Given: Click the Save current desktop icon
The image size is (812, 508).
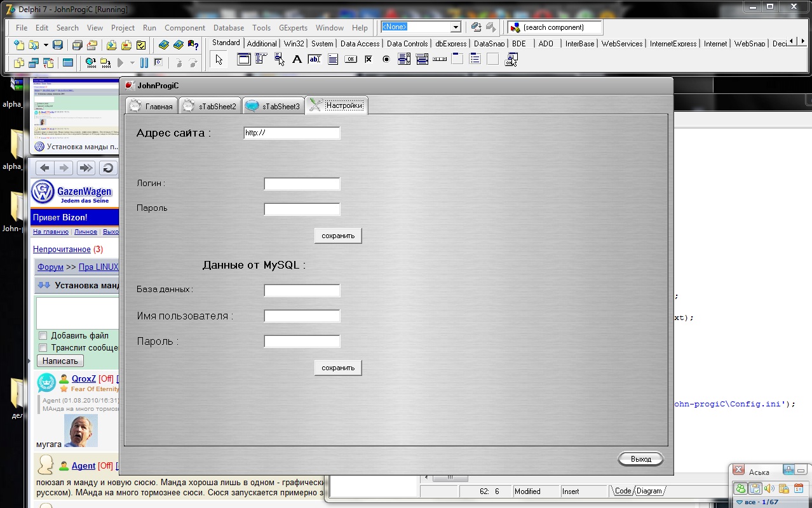Looking at the screenshot, I should 477,27.
